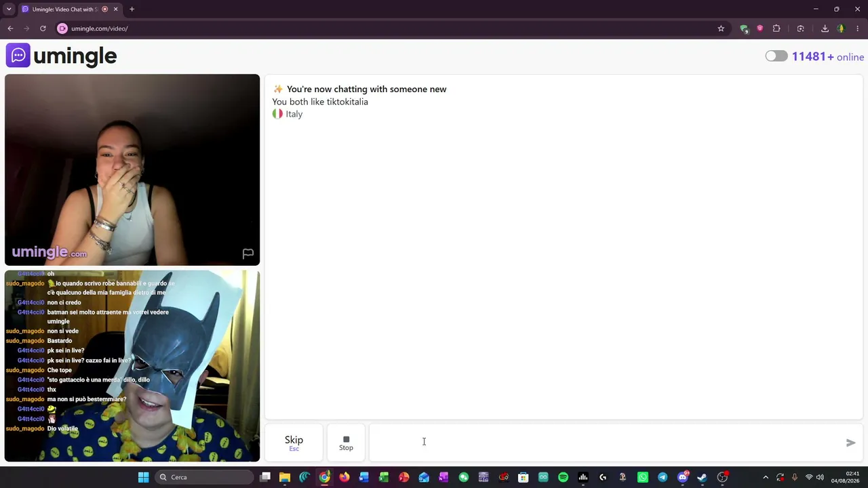
Task: Open Outlook from the taskbar
Action: click(424, 477)
